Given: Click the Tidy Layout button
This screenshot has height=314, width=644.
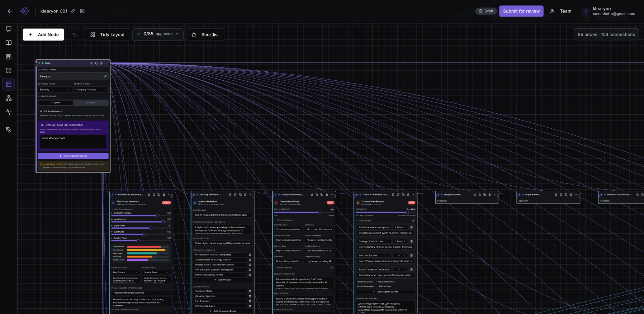Looking at the screenshot, I should [108, 35].
